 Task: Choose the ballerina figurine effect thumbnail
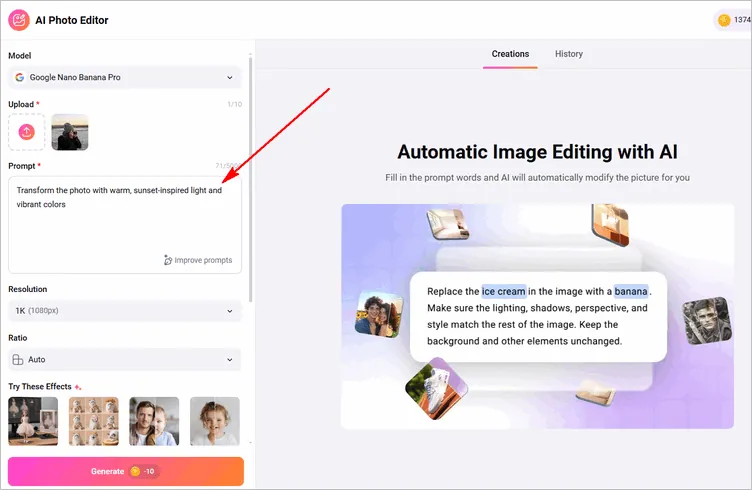[x=33, y=421]
